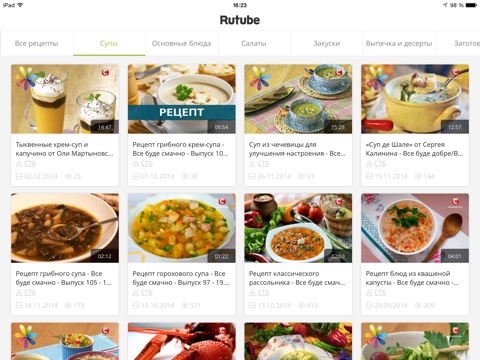The image size is (480, 360).
Task: Open the Салаты category tab
Action: click(x=254, y=43)
